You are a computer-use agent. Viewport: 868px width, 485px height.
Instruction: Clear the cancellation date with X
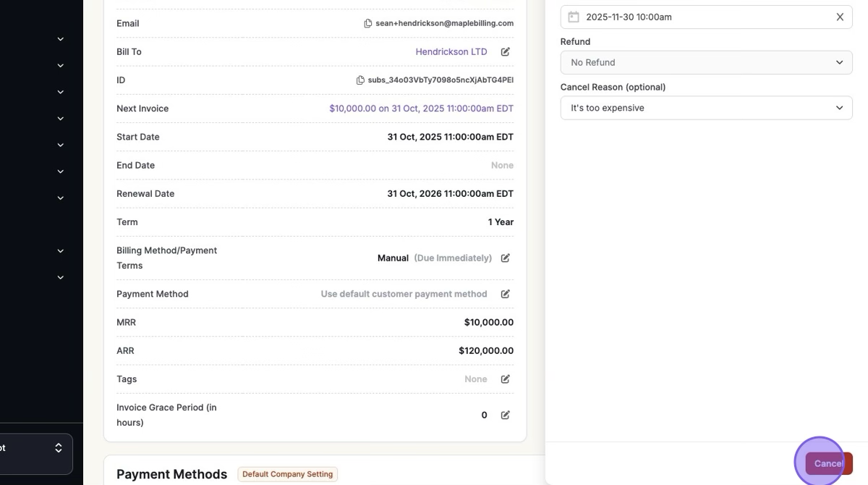pos(840,17)
